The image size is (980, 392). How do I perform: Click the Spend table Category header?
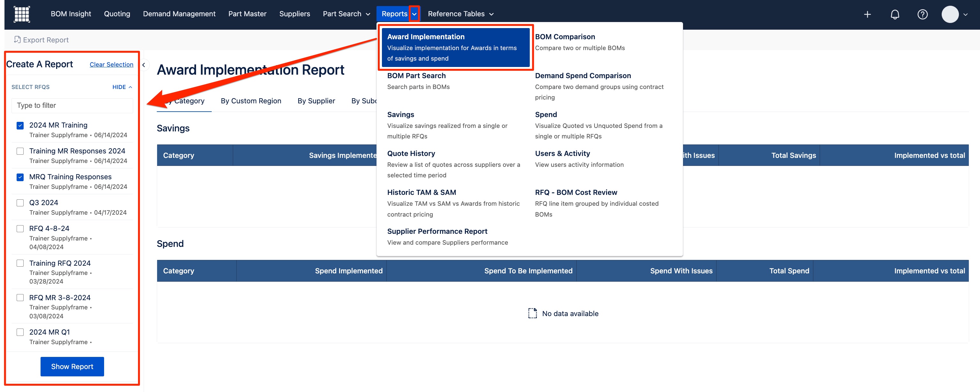click(197, 271)
